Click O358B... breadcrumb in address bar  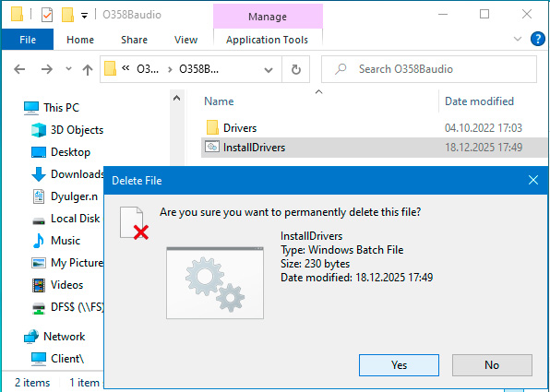(x=199, y=69)
